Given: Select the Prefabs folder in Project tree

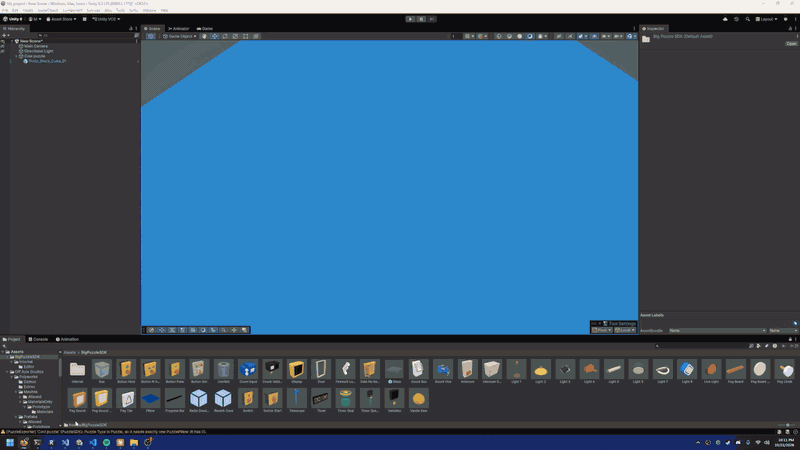Looking at the screenshot, I should point(30,417).
